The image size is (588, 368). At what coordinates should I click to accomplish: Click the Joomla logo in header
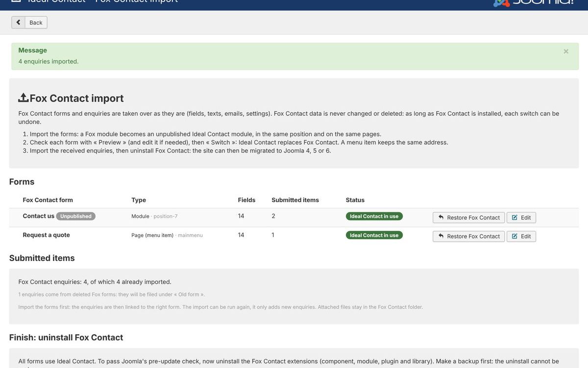(x=533, y=2)
